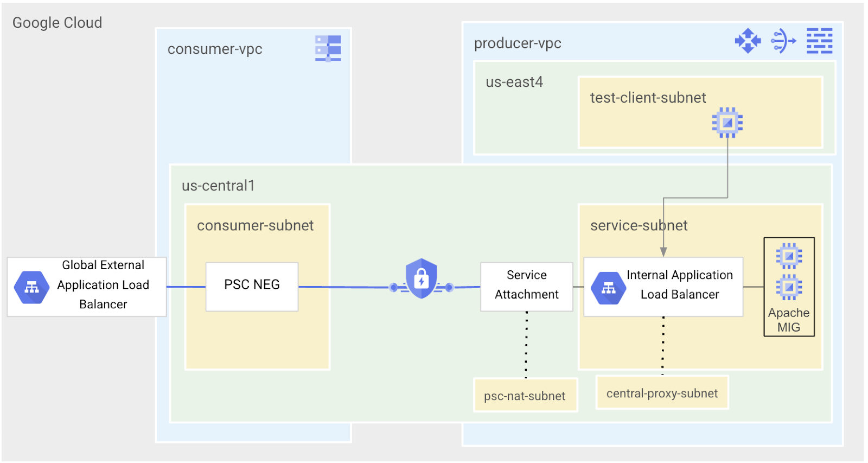
Task: Click the Apache MIG label text
Action: [x=789, y=320]
